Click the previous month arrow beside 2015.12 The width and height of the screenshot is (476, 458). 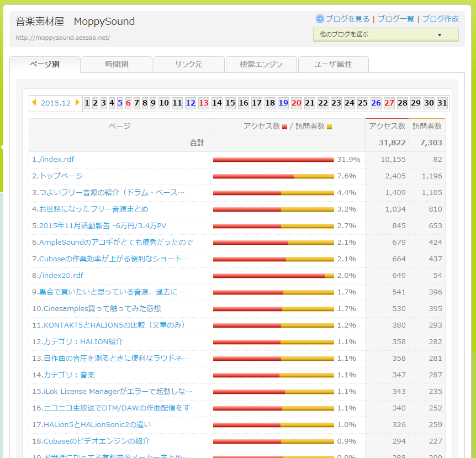(x=34, y=103)
